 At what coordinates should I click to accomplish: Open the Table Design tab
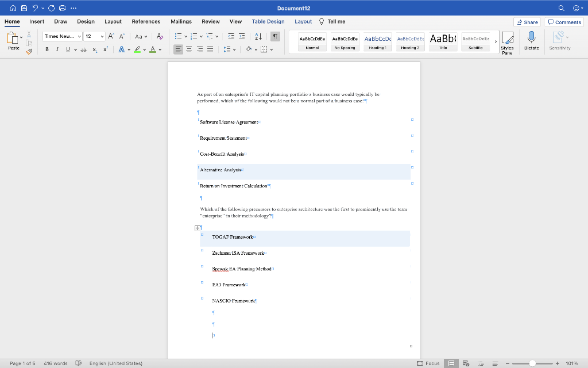pos(268,21)
